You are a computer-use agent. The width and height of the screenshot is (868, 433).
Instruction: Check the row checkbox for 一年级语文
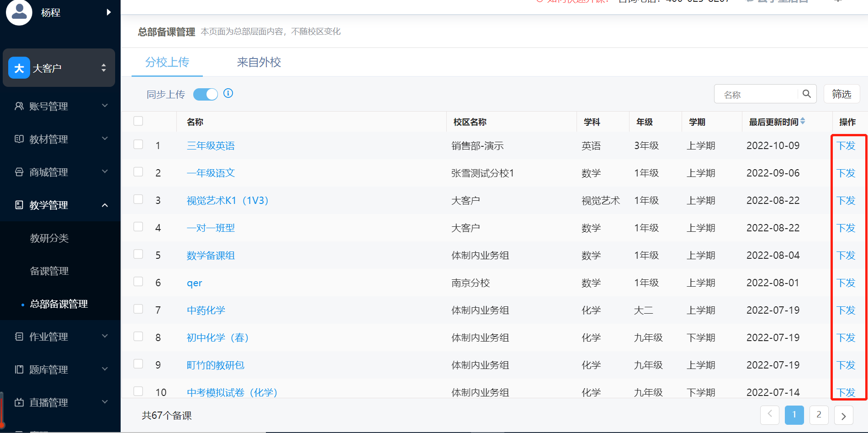(x=138, y=172)
